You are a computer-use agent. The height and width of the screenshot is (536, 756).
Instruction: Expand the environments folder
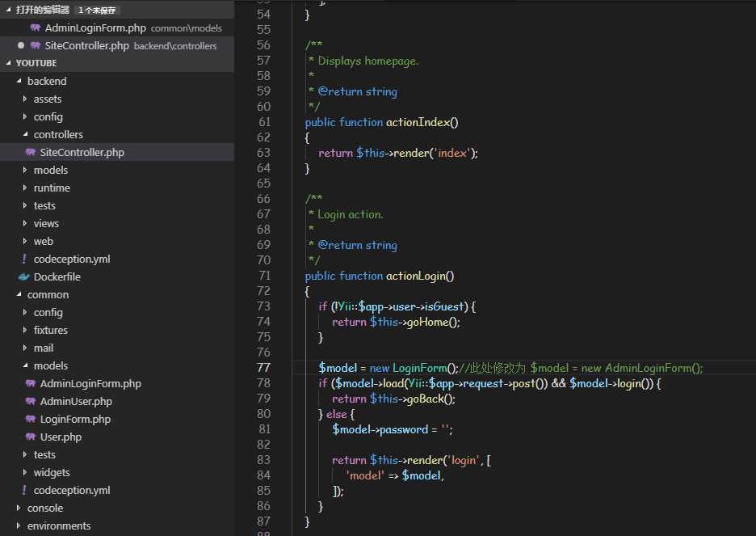point(19,525)
